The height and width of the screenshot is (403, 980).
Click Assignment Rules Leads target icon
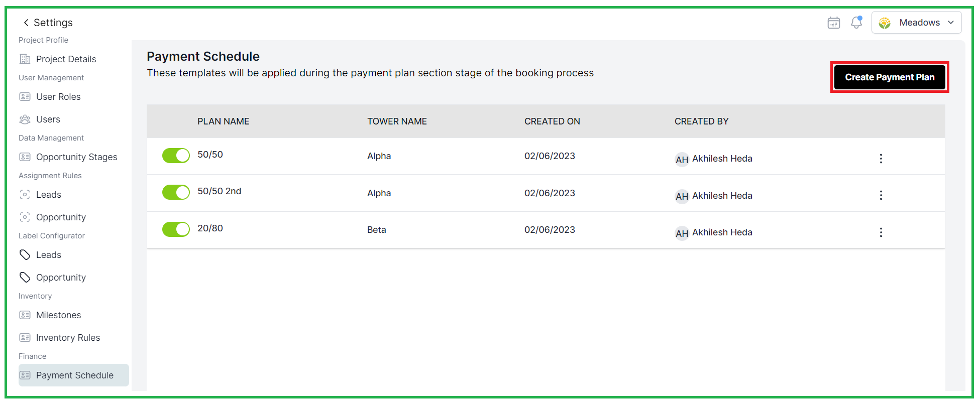25,195
